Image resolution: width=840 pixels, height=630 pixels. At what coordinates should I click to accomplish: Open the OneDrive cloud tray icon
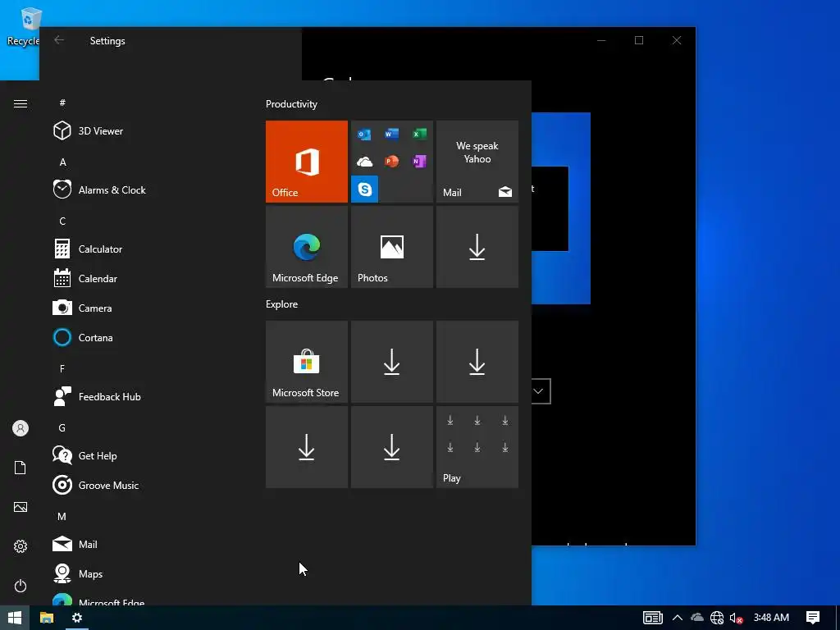(x=697, y=618)
